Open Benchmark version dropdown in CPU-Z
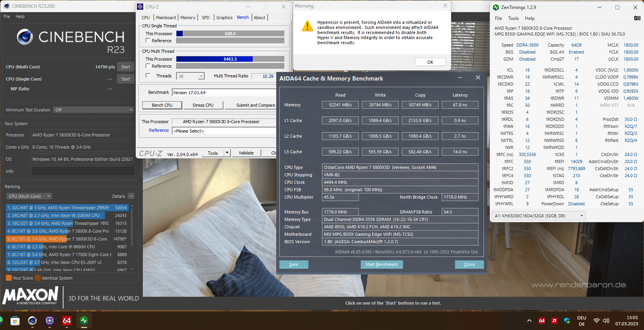Viewport: 644px width, 330px height. [225, 93]
